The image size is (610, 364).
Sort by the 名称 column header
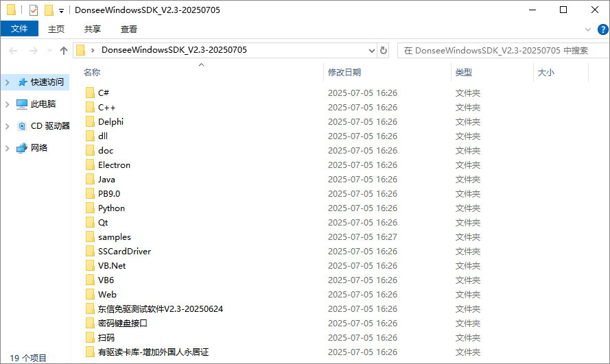(92, 72)
